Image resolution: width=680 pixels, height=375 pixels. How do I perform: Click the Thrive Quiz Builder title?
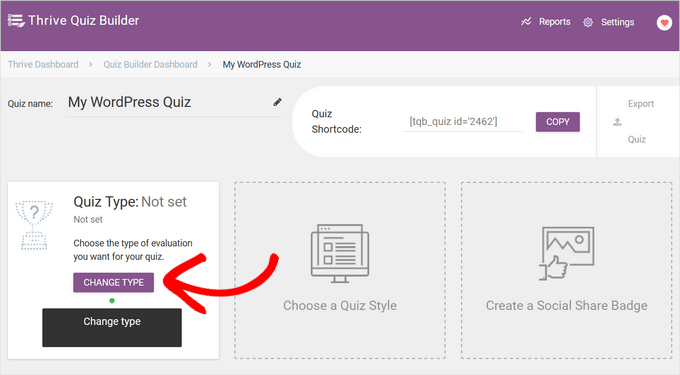click(x=83, y=20)
